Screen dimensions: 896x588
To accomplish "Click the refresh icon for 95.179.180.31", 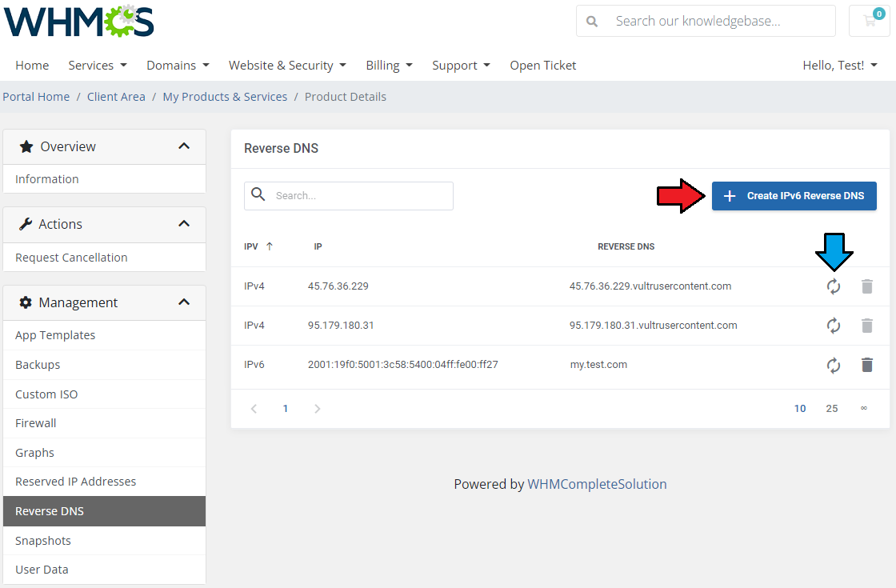I will (x=834, y=326).
